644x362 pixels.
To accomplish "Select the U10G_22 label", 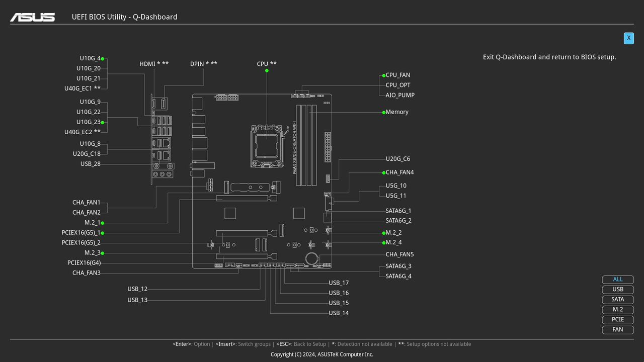I will pyautogui.click(x=89, y=112).
